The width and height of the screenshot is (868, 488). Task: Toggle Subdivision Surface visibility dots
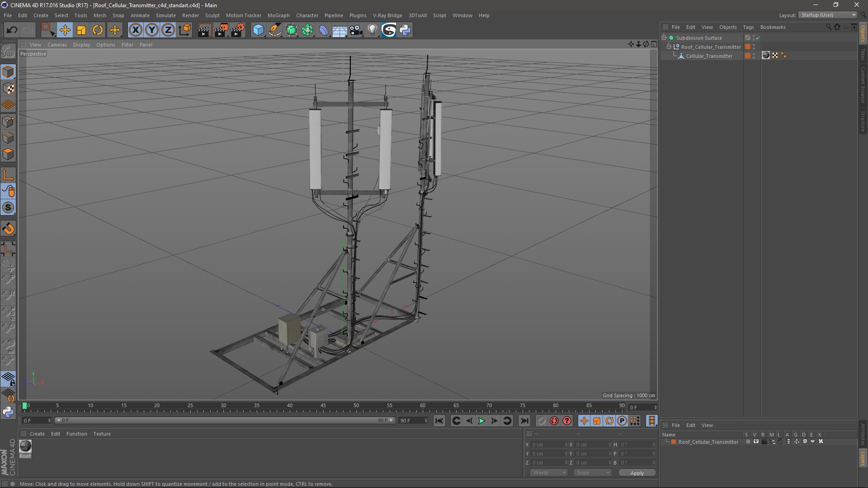[754, 38]
